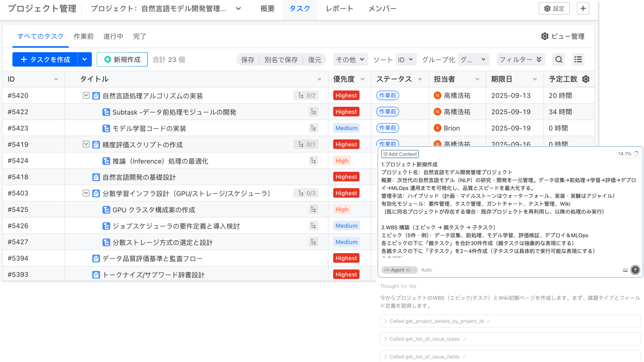644x362 pixels.
Task: Switch to the レポート tab
Action: [x=339, y=8]
